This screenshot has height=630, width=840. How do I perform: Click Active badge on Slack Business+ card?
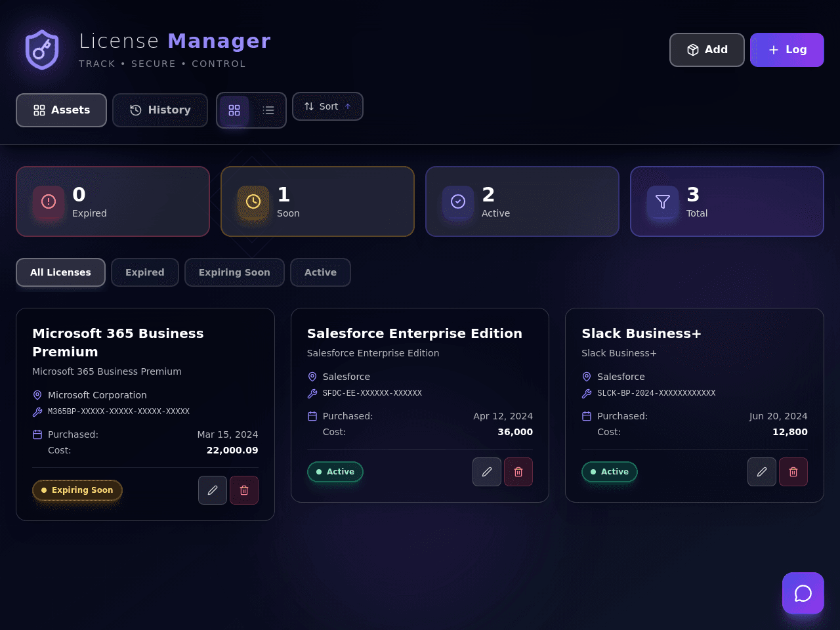[610, 472]
